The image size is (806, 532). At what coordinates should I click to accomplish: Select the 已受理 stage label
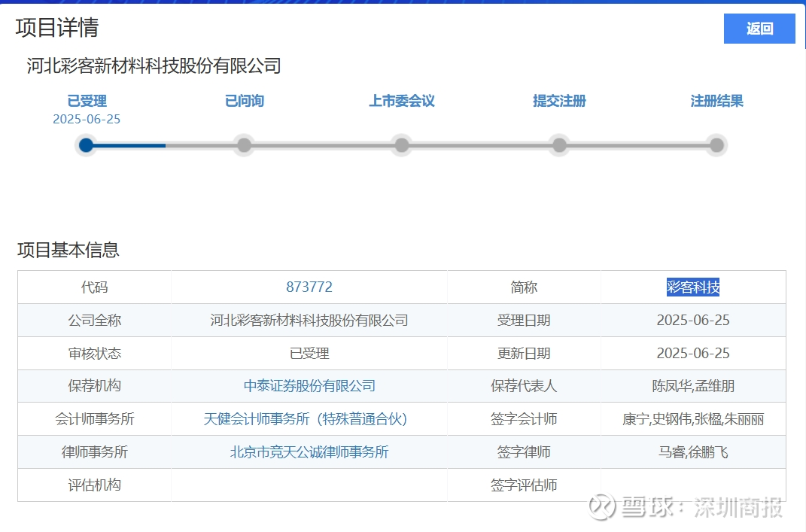pos(87,101)
